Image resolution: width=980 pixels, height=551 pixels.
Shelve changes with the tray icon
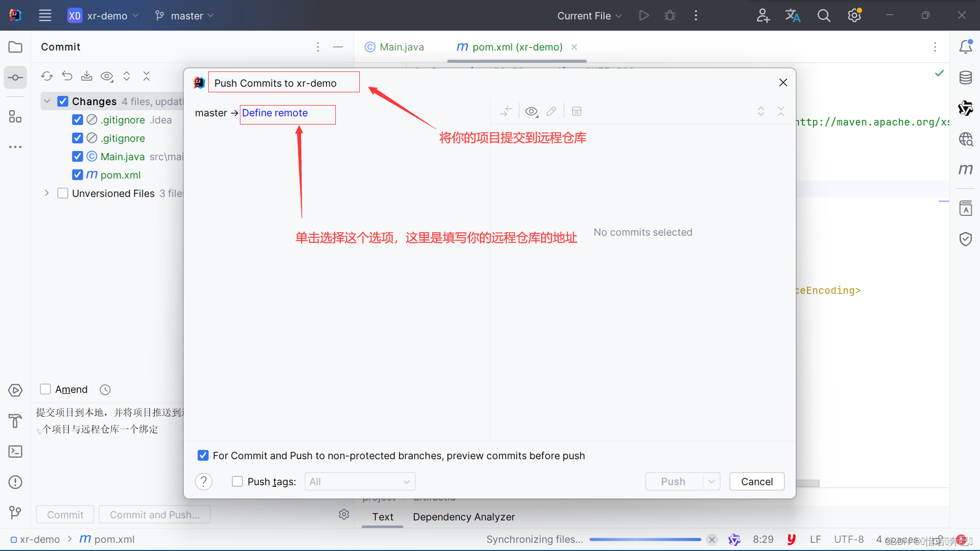(87, 76)
